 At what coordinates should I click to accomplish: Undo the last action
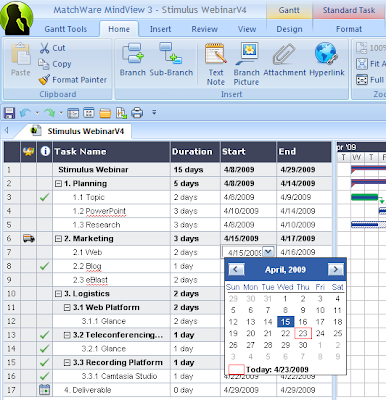pos(25,113)
